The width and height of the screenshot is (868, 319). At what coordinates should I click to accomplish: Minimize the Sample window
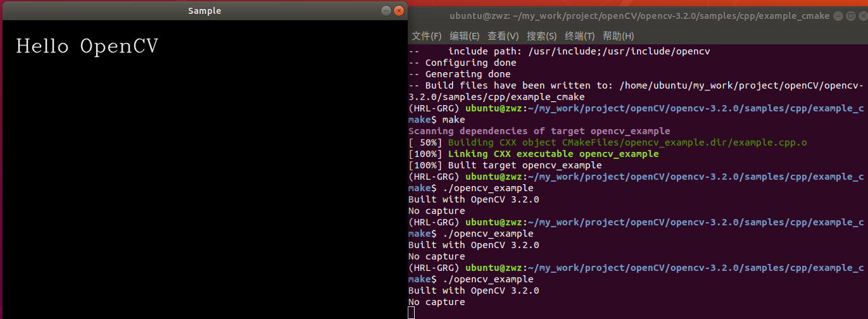386,11
